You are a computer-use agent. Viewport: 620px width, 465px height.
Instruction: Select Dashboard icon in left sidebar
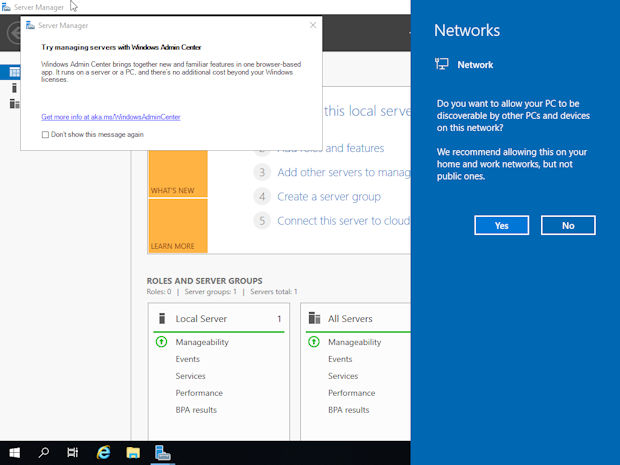point(14,72)
